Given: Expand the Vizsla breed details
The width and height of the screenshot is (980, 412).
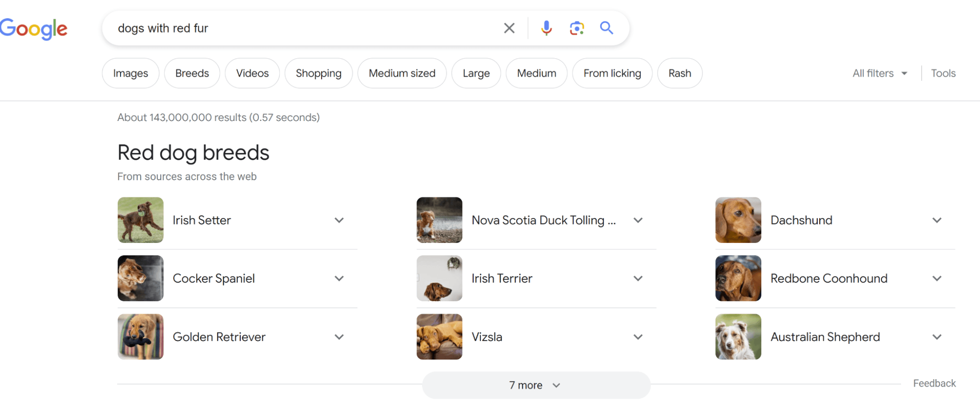Looking at the screenshot, I should 638,337.
